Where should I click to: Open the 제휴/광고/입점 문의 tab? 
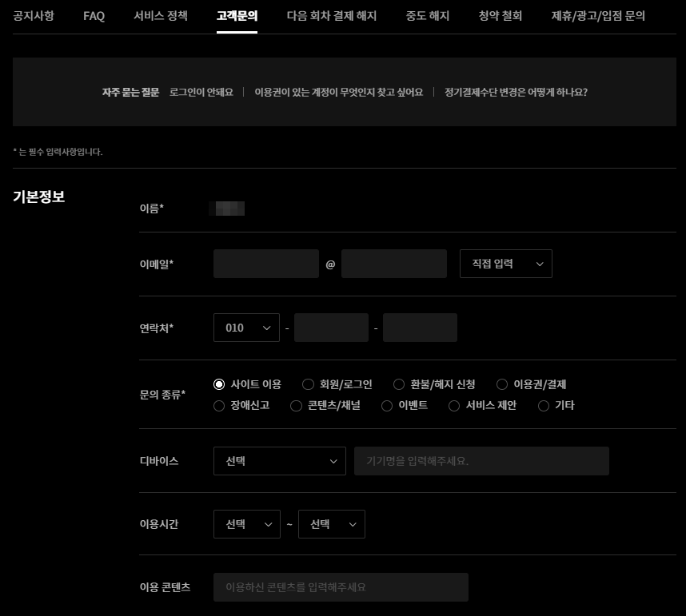(597, 16)
